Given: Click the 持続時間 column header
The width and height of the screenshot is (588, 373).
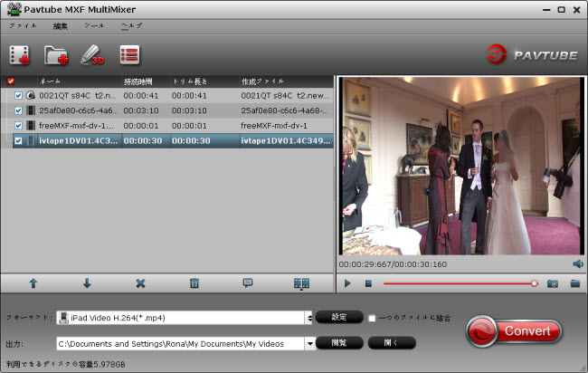Looking at the screenshot, I should (x=138, y=81).
